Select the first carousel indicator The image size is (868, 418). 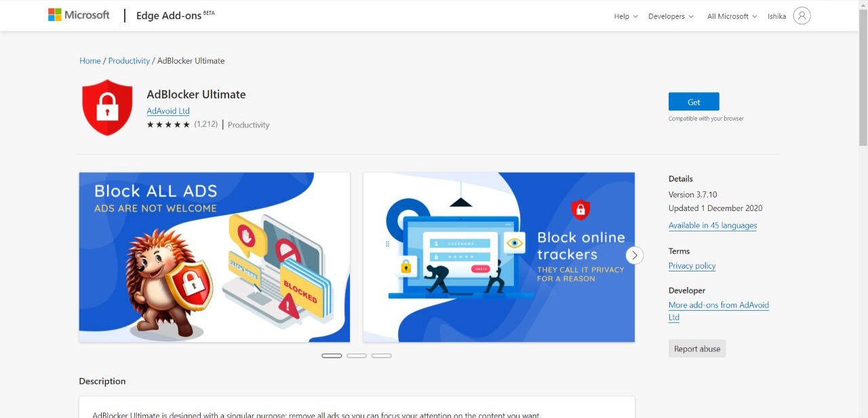pos(332,356)
